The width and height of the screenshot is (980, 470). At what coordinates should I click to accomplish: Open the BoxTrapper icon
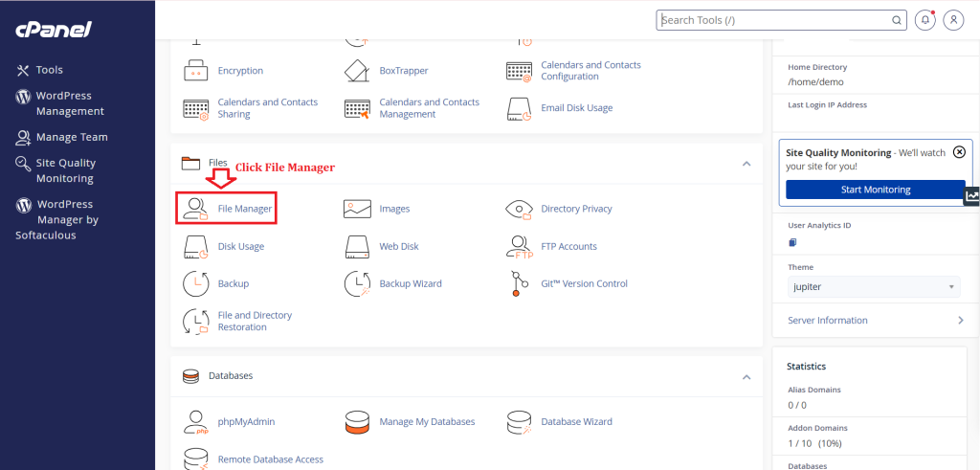[x=358, y=71]
